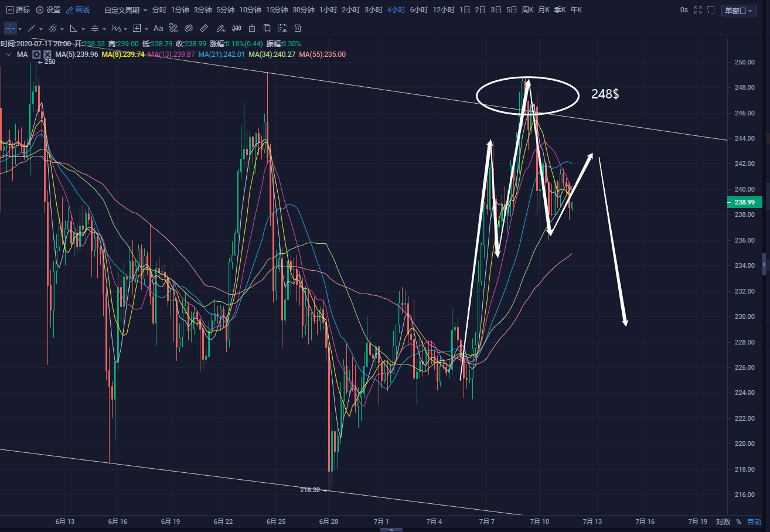770x532 pixels.
Task: Open MA indicator settings gear
Action: (36, 54)
